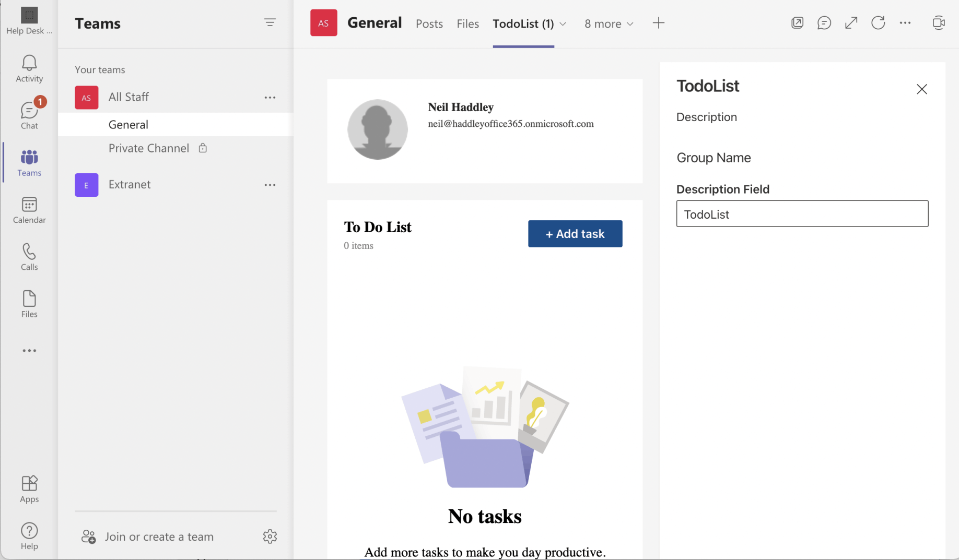Select the Extranet team
Viewport: 959px width, 560px height.
click(130, 185)
